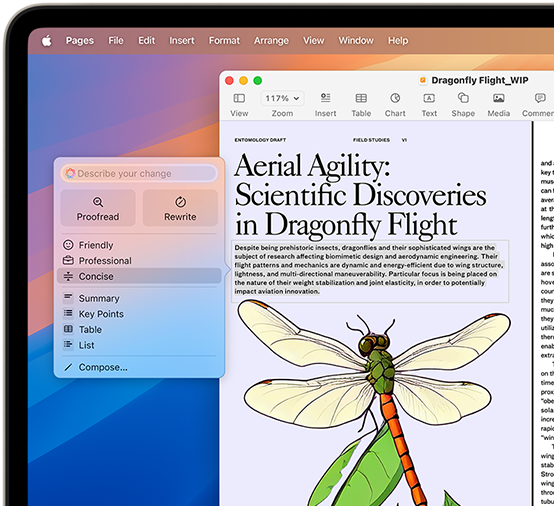Image resolution: width=554 pixels, height=506 pixels.
Task: Click the Table toolbar icon
Action: (361, 98)
